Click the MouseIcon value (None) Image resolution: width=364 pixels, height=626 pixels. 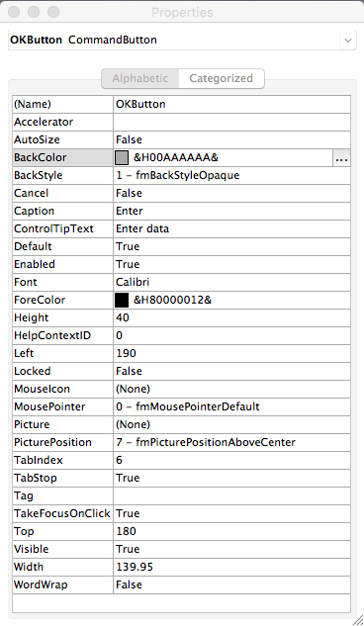click(231, 389)
